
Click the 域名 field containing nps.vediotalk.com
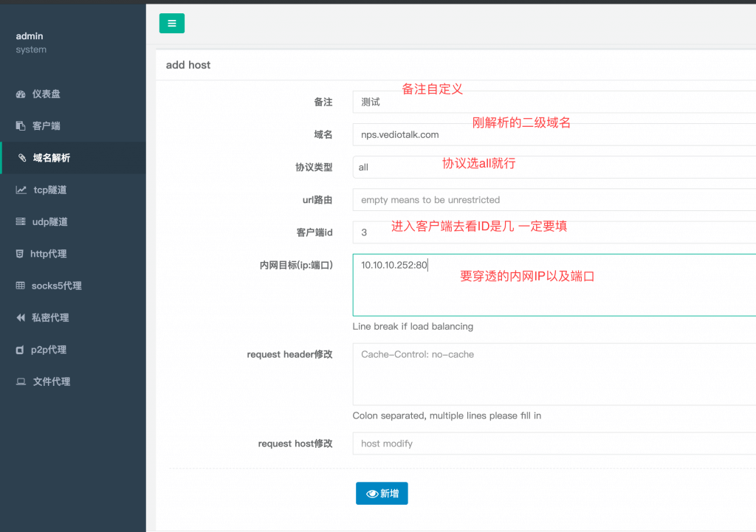(x=554, y=135)
